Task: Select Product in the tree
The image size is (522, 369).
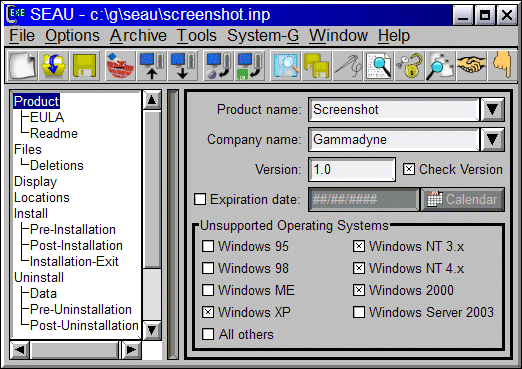Action: [x=36, y=101]
